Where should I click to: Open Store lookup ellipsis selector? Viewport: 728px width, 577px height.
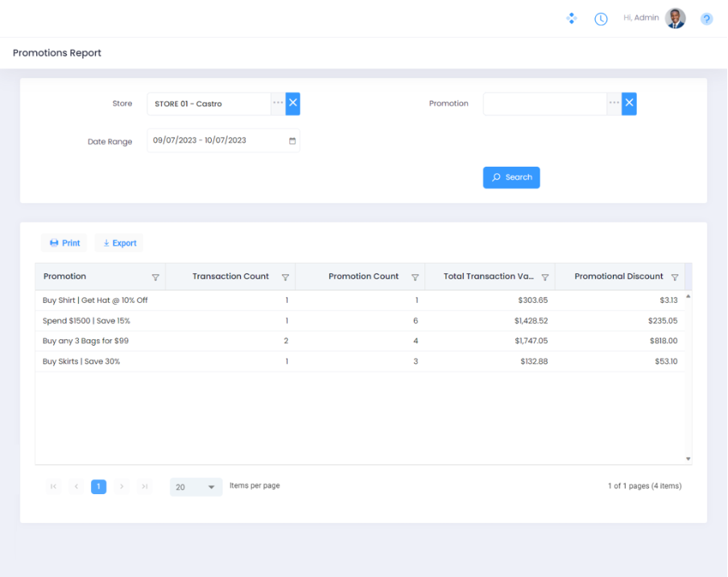[278, 103]
